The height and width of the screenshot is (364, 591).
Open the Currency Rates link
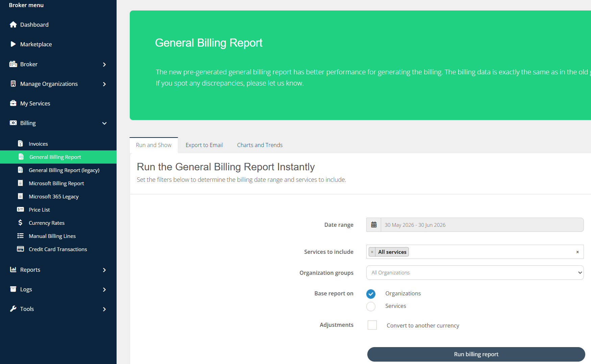47,223
